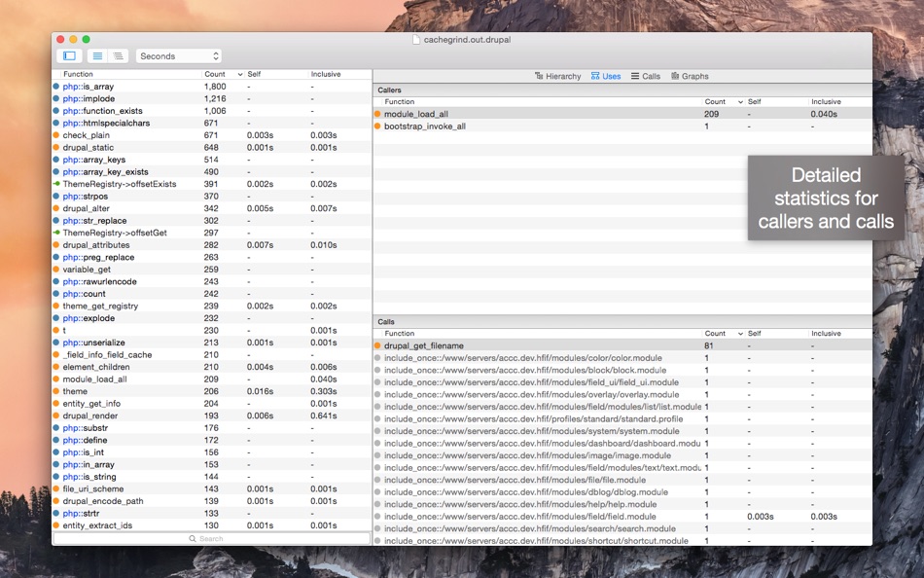Sort Calls table by Count column
This screenshot has height=578, width=924.
click(724, 334)
